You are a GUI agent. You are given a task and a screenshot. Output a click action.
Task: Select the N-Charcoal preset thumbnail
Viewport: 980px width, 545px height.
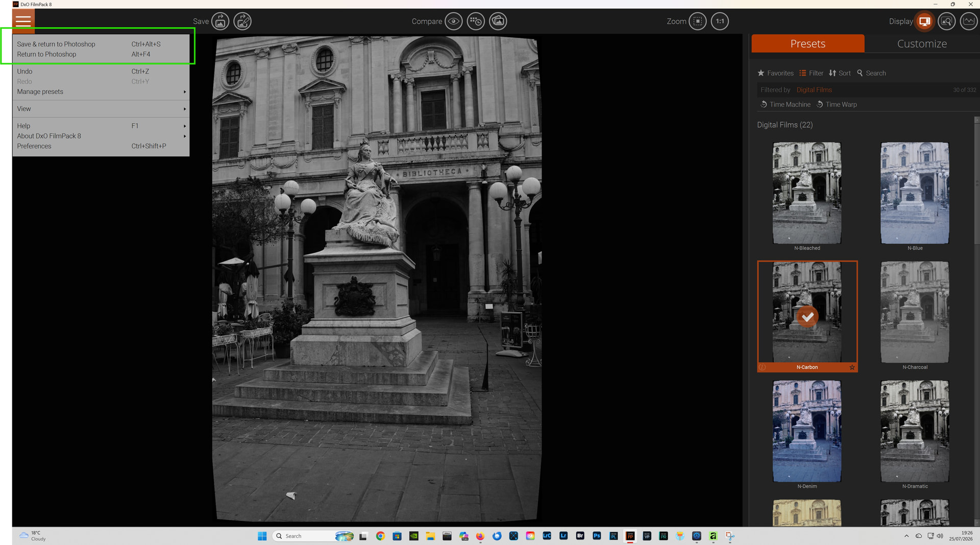[x=915, y=312]
